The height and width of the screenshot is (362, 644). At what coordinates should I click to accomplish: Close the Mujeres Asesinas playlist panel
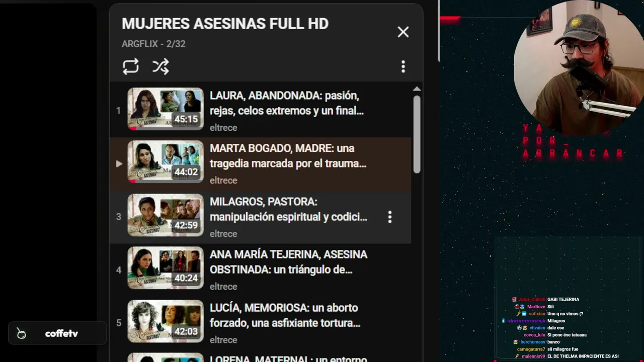pos(403,32)
